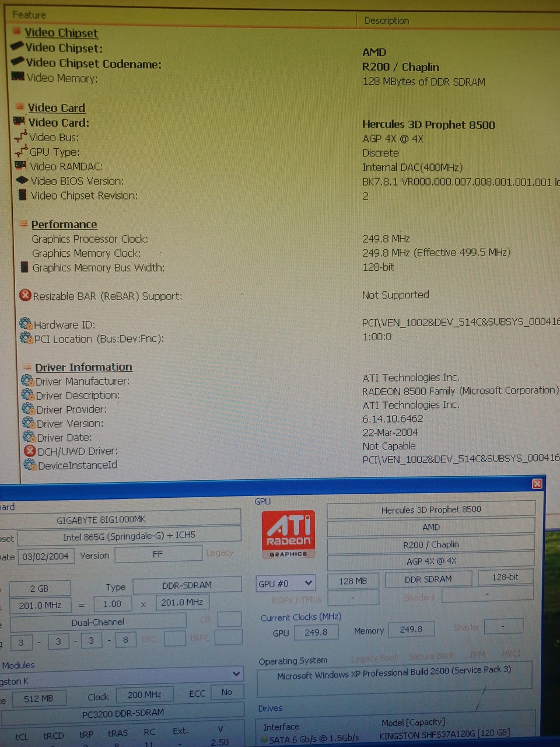Click the DeviceInstanceId gear icon
The height and width of the screenshot is (747, 560).
pos(30,465)
